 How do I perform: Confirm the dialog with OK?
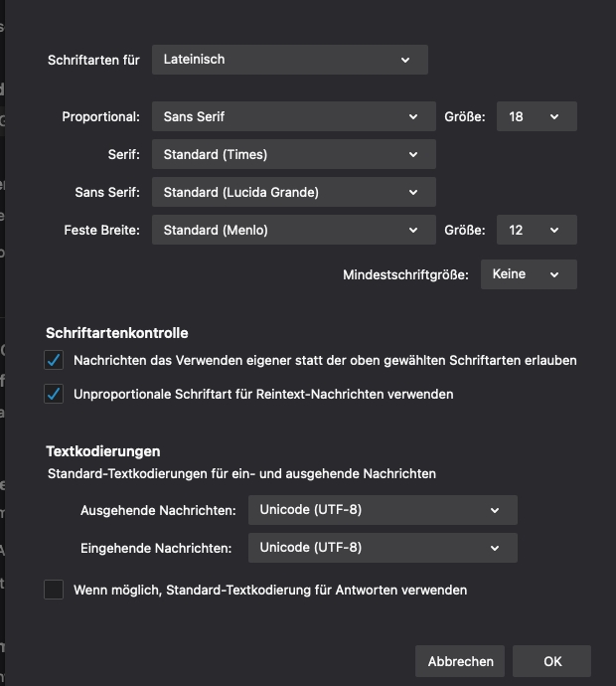click(552, 661)
